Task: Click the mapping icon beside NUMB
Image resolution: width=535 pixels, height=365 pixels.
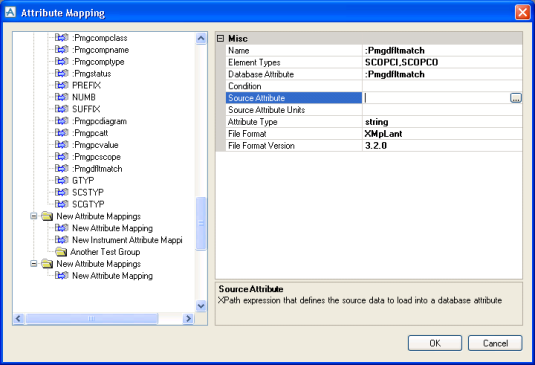Action: click(x=61, y=97)
